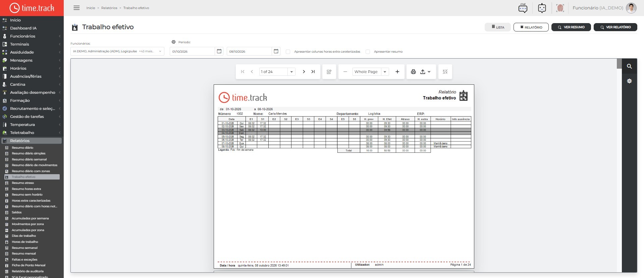Open the 'Saldos' report in sidebar
Viewport: 644px width, 278px height.
(16, 212)
